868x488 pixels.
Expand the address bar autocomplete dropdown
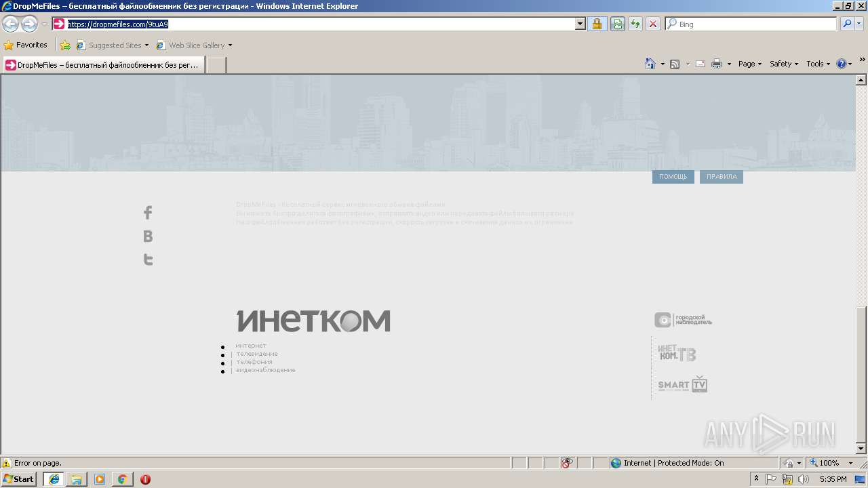coord(580,24)
